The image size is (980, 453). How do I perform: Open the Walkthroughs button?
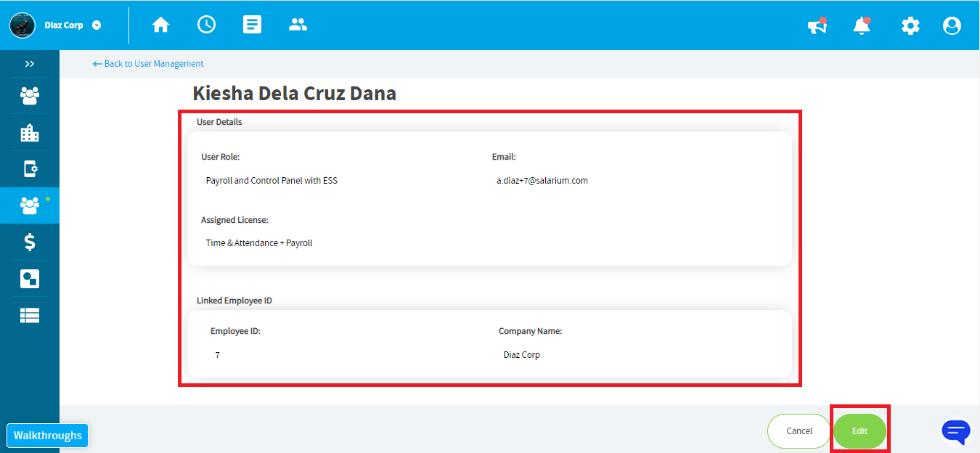[x=47, y=436]
